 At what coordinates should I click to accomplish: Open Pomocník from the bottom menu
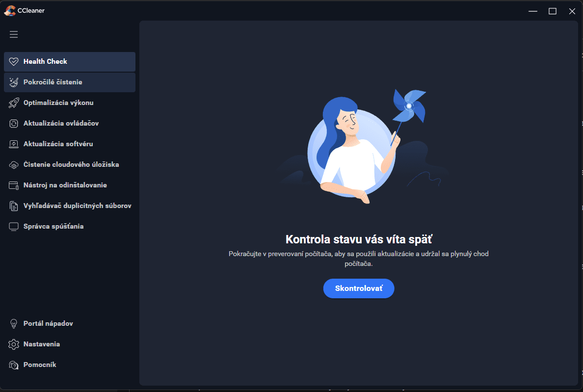click(x=41, y=365)
